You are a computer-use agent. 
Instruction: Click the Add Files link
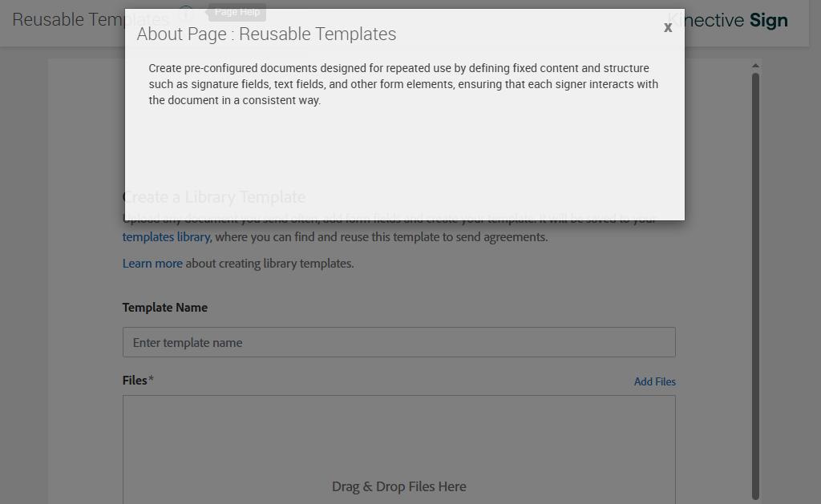pos(654,381)
